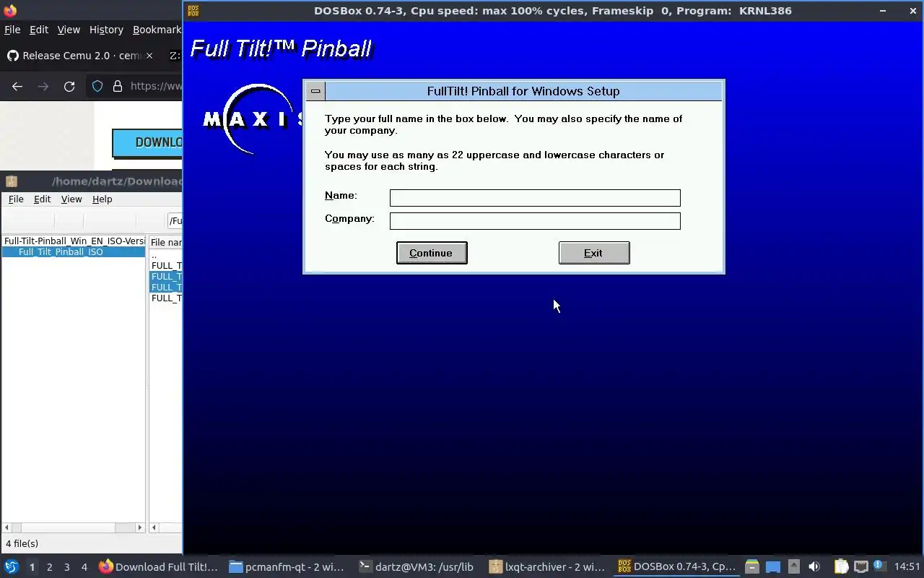
Task: Minimize the DOSBox window
Action: tap(883, 11)
